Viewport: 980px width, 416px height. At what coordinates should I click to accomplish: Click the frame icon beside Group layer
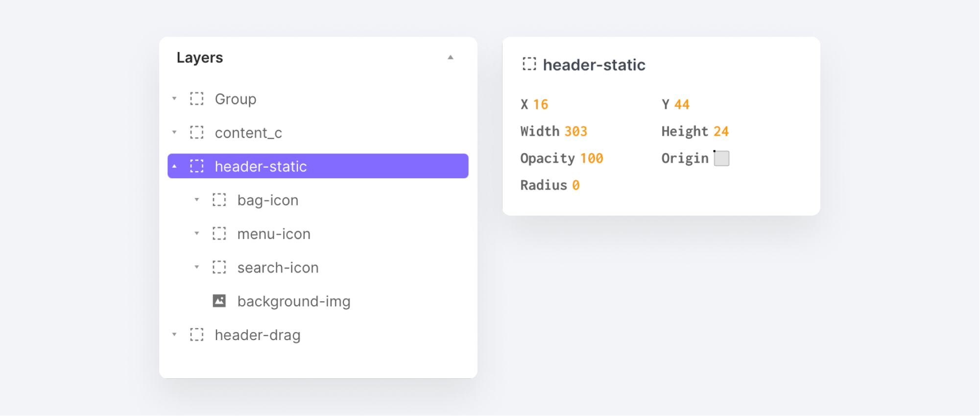click(x=196, y=99)
